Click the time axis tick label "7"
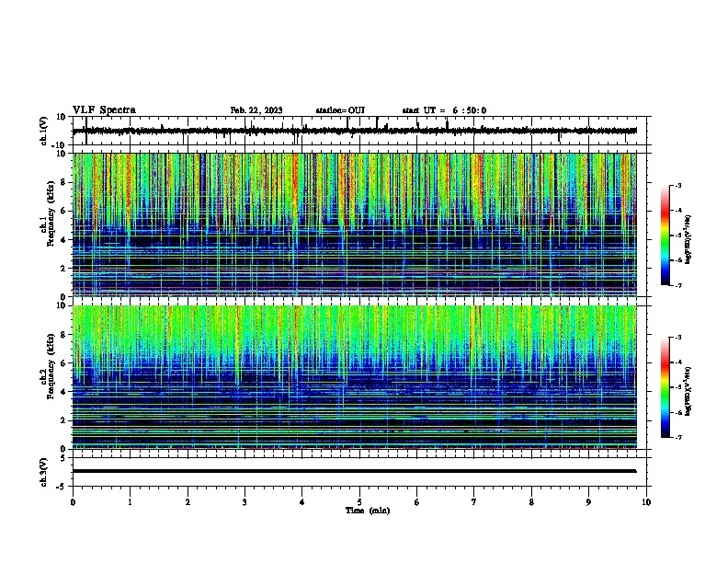The image size is (728, 563). pyautogui.click(x=474, y=502)
